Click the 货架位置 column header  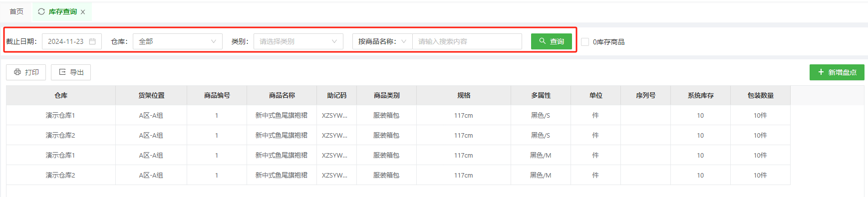coord(151,95)
